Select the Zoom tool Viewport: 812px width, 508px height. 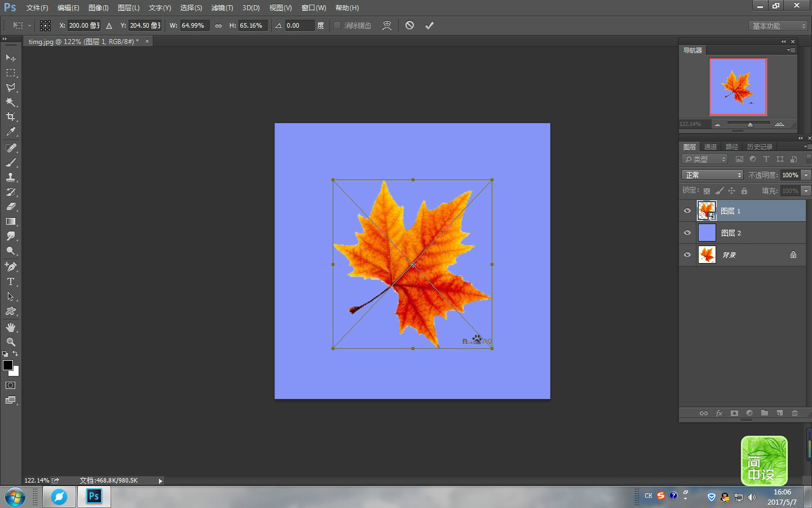tap(11, 342)
